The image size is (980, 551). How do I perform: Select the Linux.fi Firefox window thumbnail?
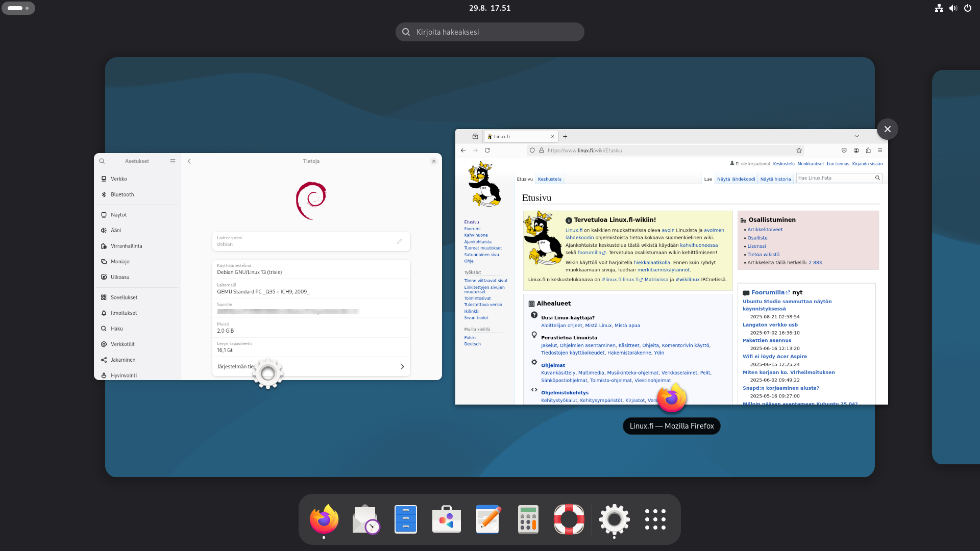coord(671,266)
